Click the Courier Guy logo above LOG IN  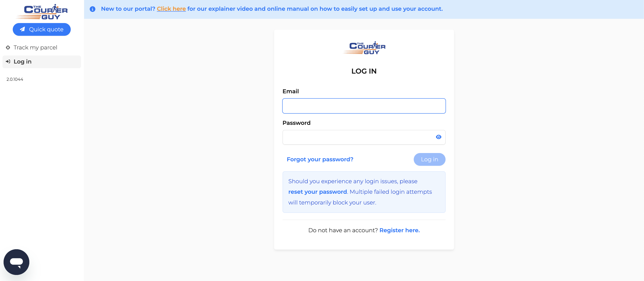point(364,48)
